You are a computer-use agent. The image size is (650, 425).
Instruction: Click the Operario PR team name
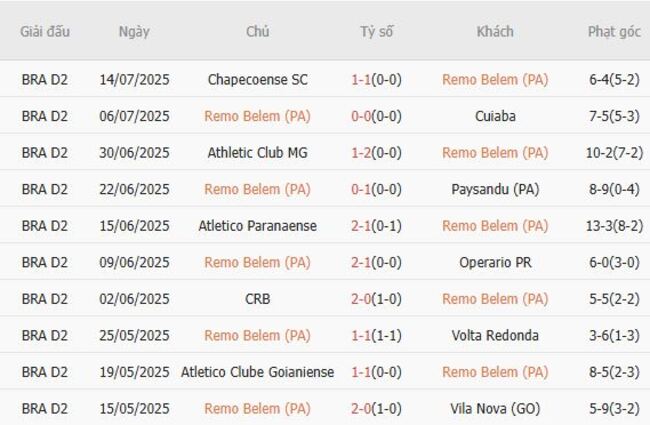tap(495, 262)
